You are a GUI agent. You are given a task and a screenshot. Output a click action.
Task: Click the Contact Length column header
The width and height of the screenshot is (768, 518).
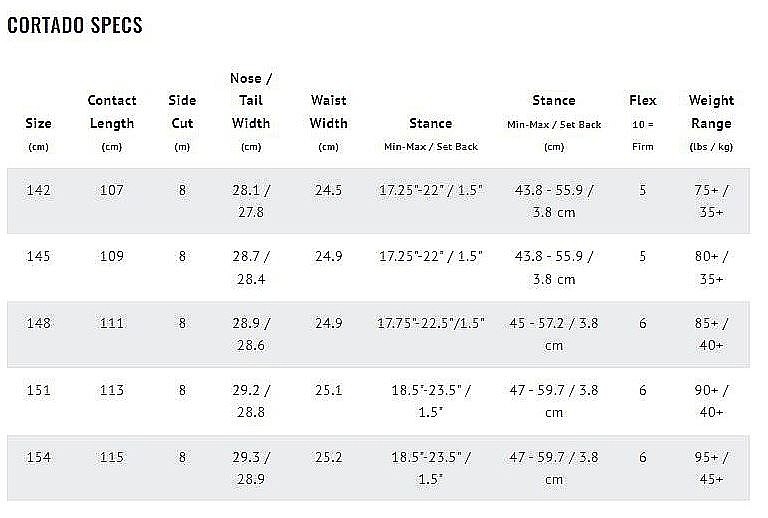point(112,123)
